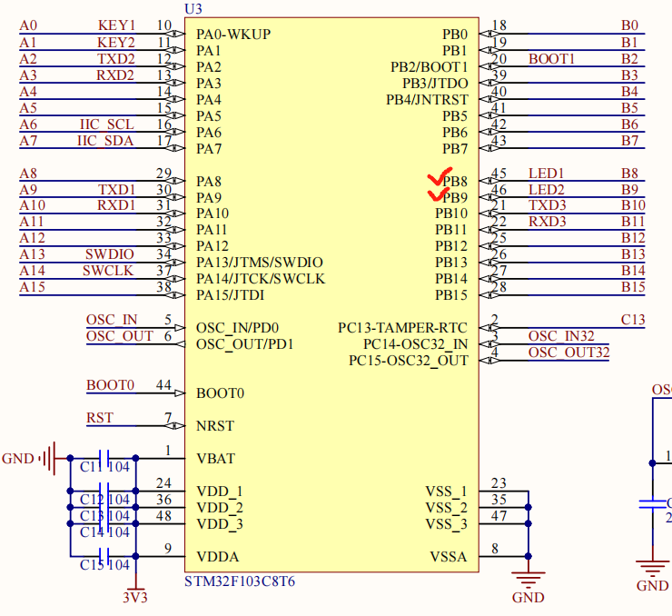Click the OSC_OUT/PD1 pin name
This screenshot has height=616, width=672.
point(244,344)
